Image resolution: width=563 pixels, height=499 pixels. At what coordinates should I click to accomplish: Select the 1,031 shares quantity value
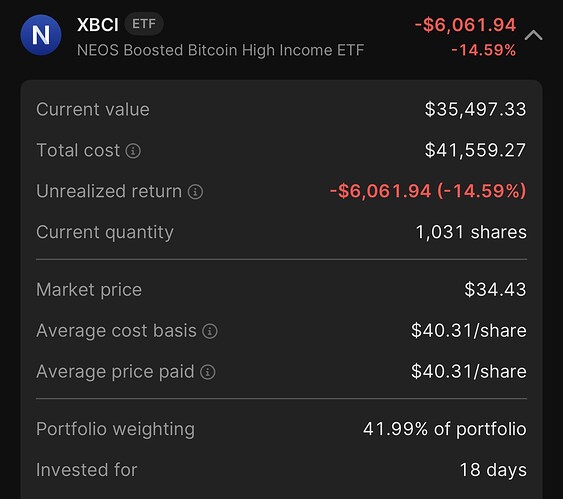471,232
